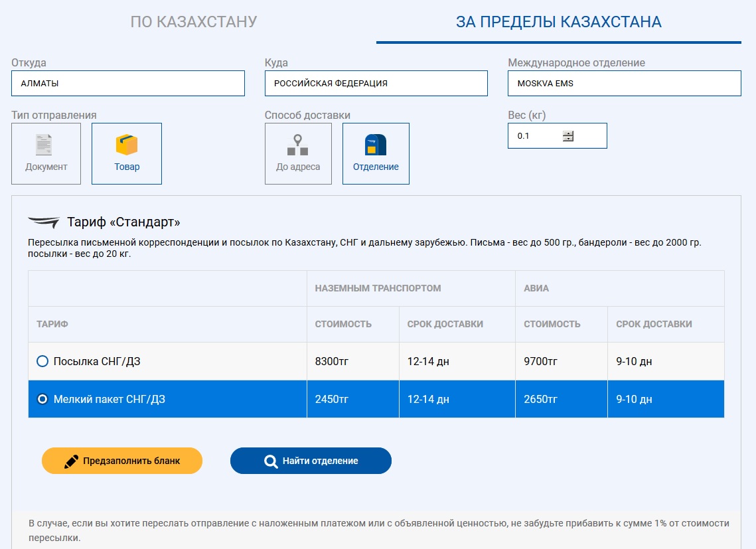Decrease weight with the stepper down arrow

pos(567,139)
